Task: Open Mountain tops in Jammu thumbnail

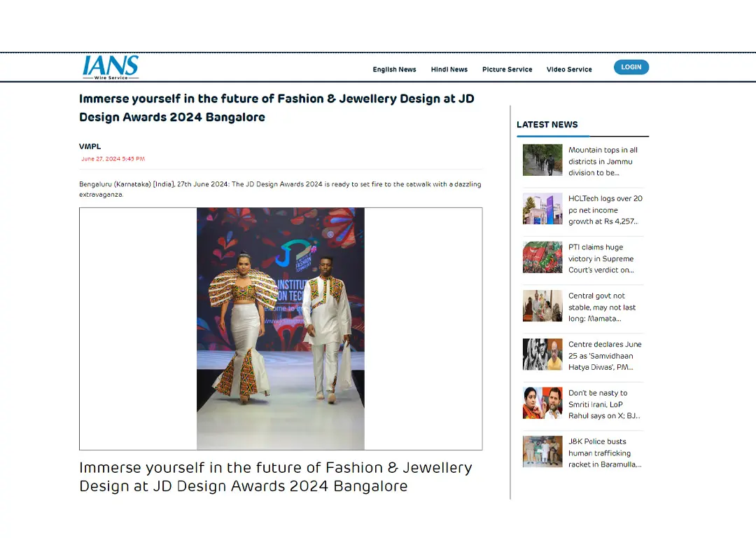Action: coord(542,160)
